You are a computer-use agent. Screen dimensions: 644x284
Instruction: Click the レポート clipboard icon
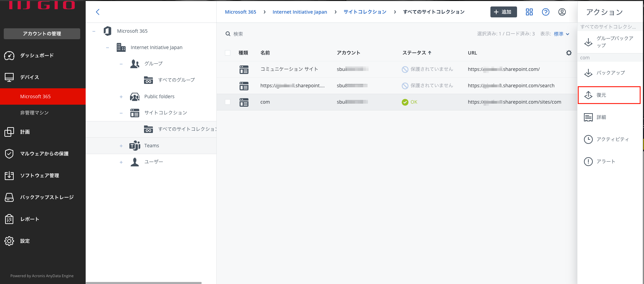[x=9, y=219]
